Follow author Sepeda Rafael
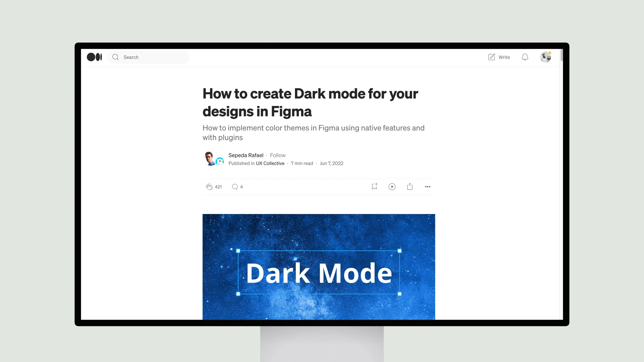644x362 pixels. pos(278,155)
